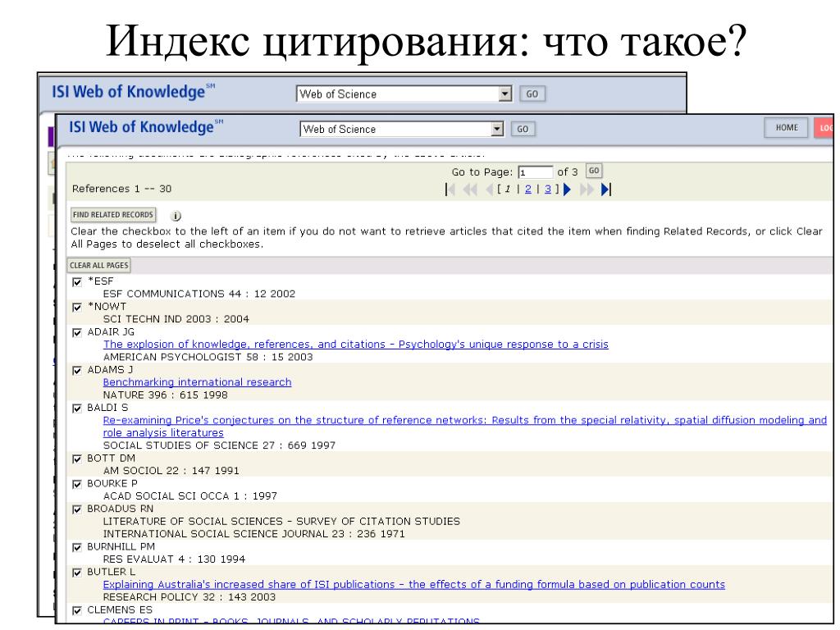The image size is (840, 630).
Task: Click 'ESF COMMUNICATIONS 44 : 12 2002' text
Action: pyautogui.click(x=199, y=294)
